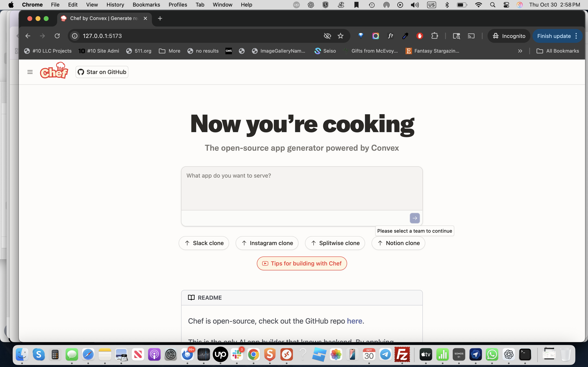Open the More bookmarks folder
The image size is (588, 367).
pos(170,51)
